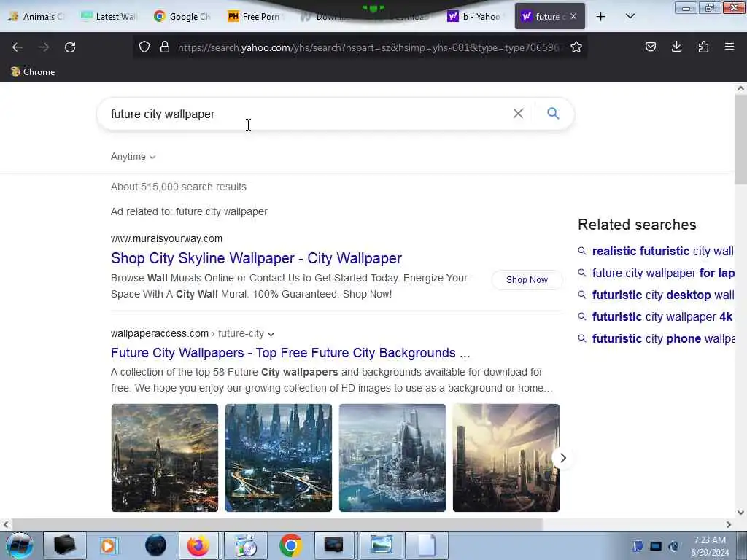This screenshot has width=747, height=560.
Task: Open the Pocket save icon
Action: click(650, 47)
